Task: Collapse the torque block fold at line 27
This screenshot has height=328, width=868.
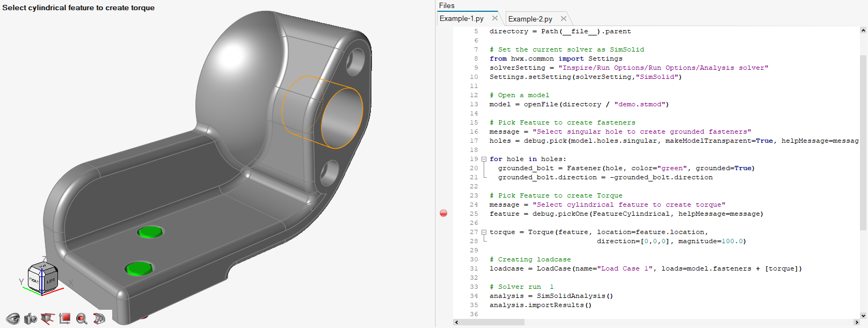Action: point(484,232)
